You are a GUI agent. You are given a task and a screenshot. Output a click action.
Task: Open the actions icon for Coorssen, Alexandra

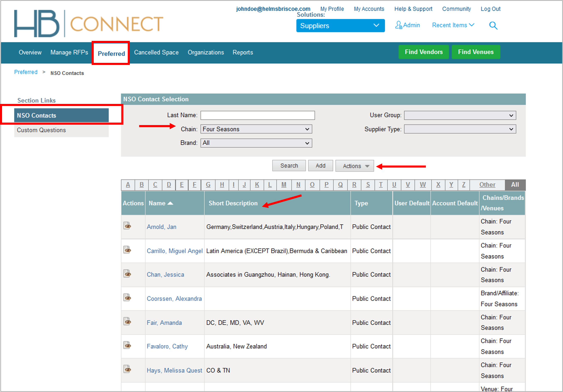pos(127,298)
